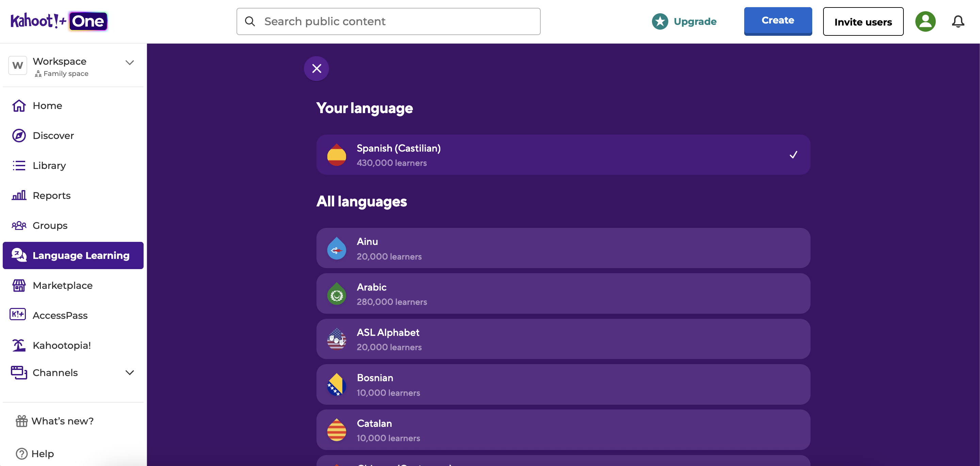Open the notifications bell
The height and width of the screenshot is (466, 980).
(x=958, y=21)
